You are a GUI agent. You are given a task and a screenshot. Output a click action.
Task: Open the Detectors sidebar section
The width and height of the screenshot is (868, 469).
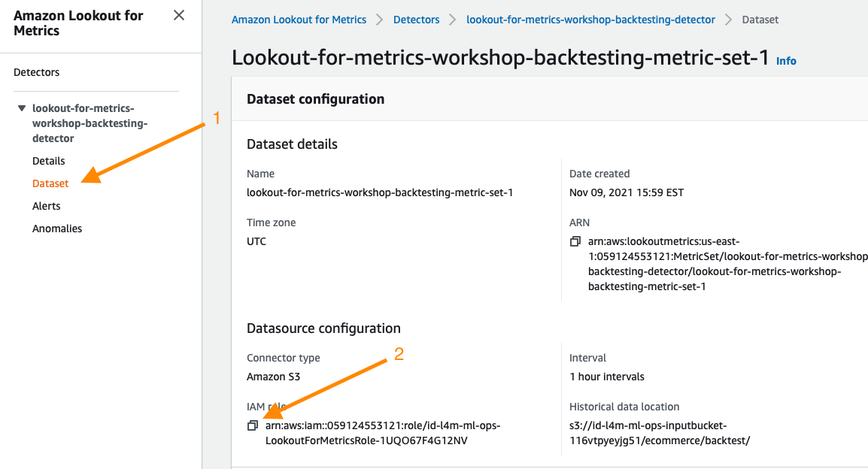click(37, 72)
